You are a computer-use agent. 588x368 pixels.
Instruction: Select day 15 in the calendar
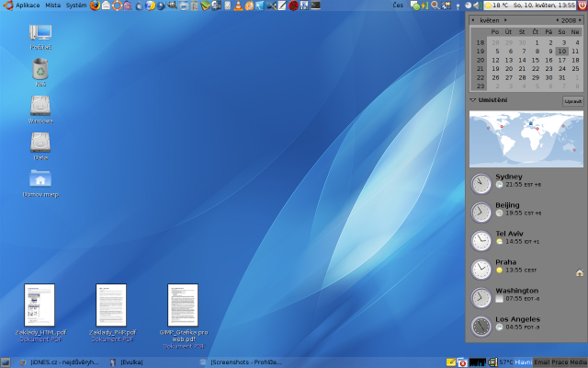click(x=535, y=60)
